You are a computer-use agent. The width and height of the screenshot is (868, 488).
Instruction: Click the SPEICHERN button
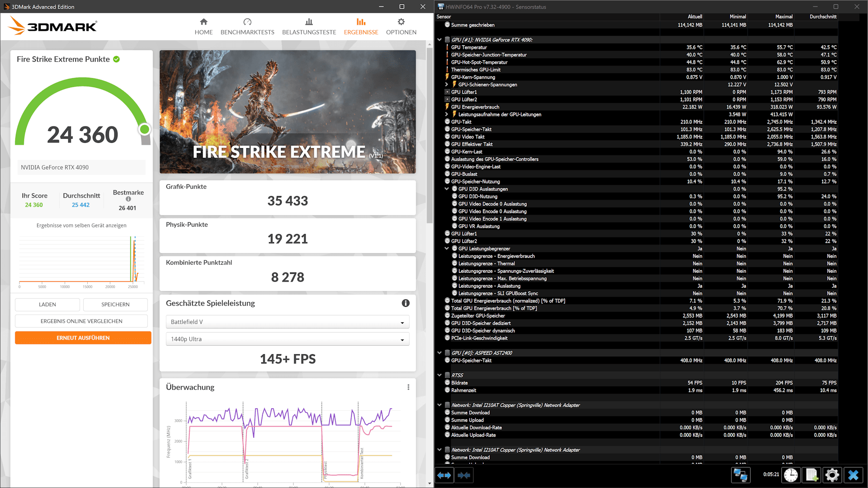tap(115, 305)
